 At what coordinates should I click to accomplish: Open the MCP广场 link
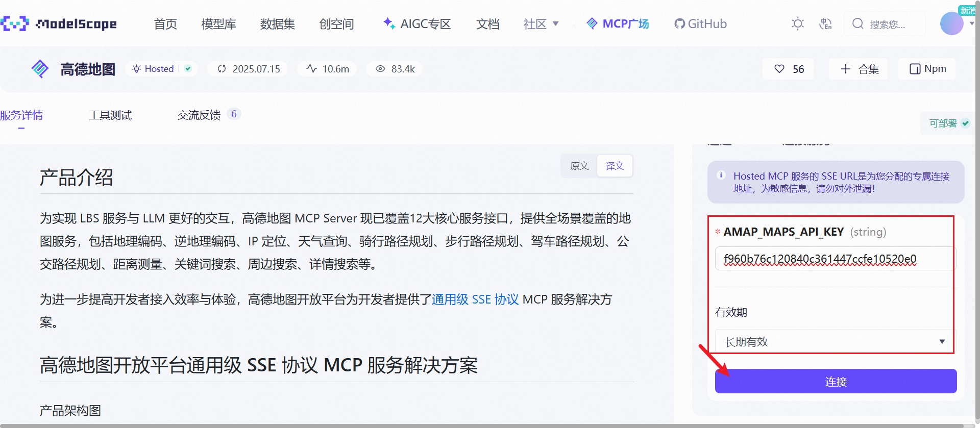click(x=618, y=24)
